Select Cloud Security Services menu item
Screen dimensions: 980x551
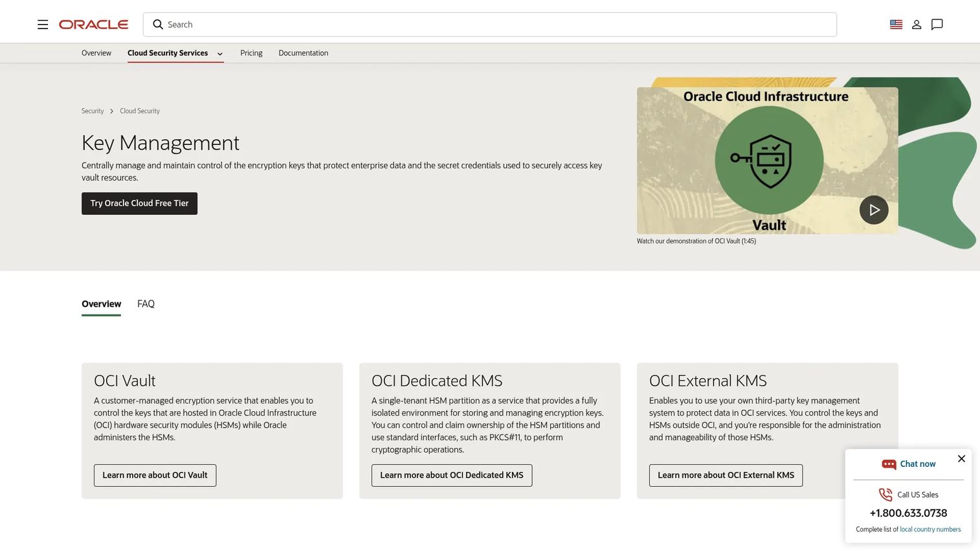click(168, 53)
